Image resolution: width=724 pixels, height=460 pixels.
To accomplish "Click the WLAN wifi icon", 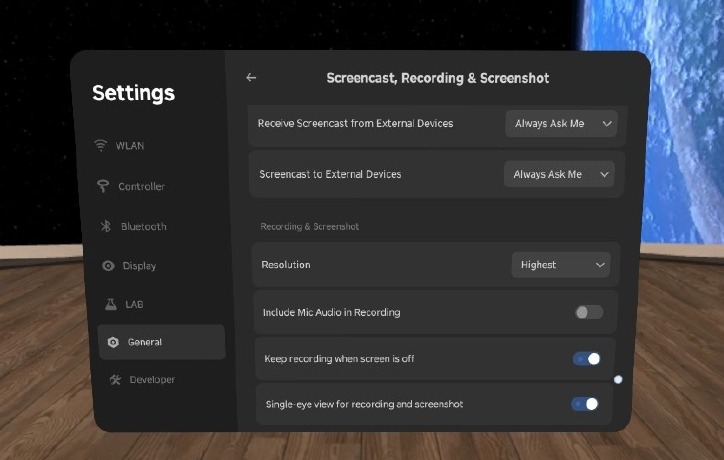I will point(101,146).
